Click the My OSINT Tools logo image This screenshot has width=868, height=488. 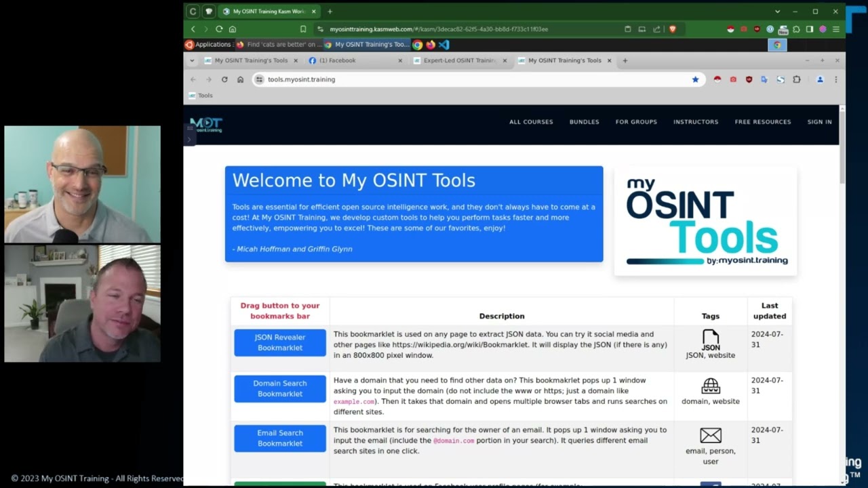coord(705,221)
